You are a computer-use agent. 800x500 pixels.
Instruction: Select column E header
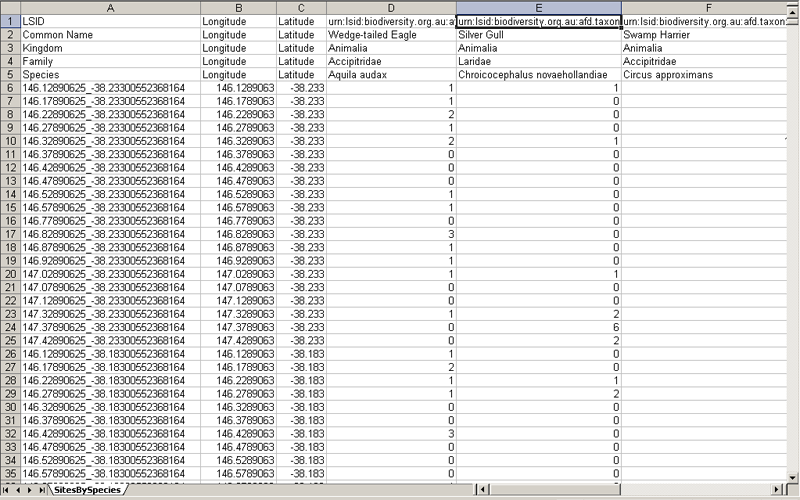pyautogui.click(x=538, y=7)
